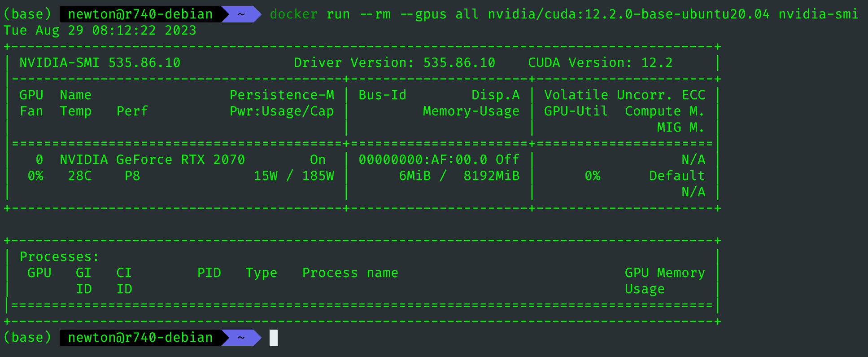The width and height of the screenshot is (868, 357).
Task: Click the performance state 'P8'
Action: (x=132, y=176)
